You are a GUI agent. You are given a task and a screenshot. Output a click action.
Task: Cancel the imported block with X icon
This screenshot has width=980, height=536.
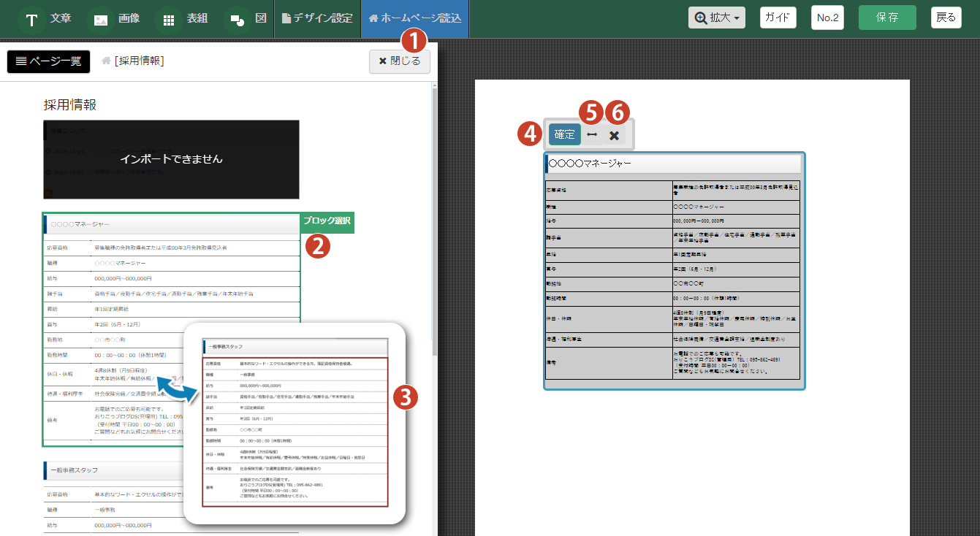[x=615, y=134]
